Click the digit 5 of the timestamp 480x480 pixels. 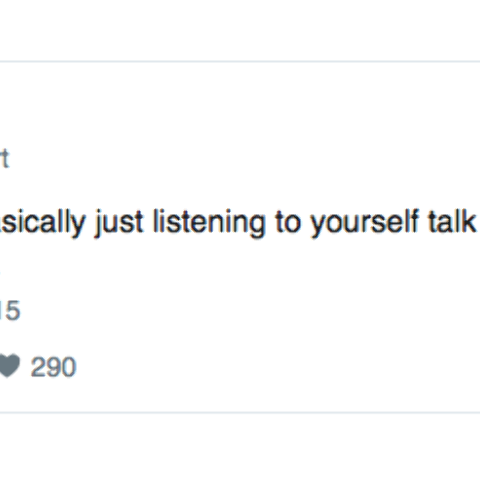pyautogui.click(x=13, y=310)
